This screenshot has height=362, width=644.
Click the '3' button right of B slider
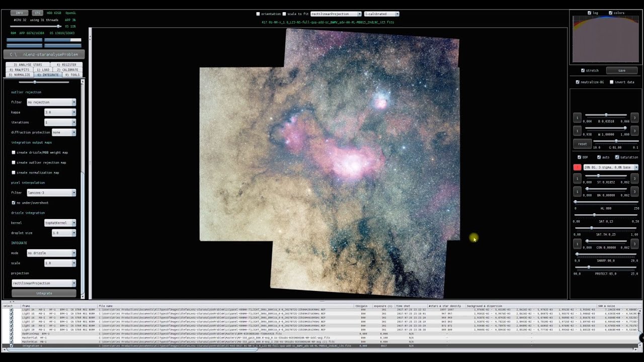(x=634, y=118)
